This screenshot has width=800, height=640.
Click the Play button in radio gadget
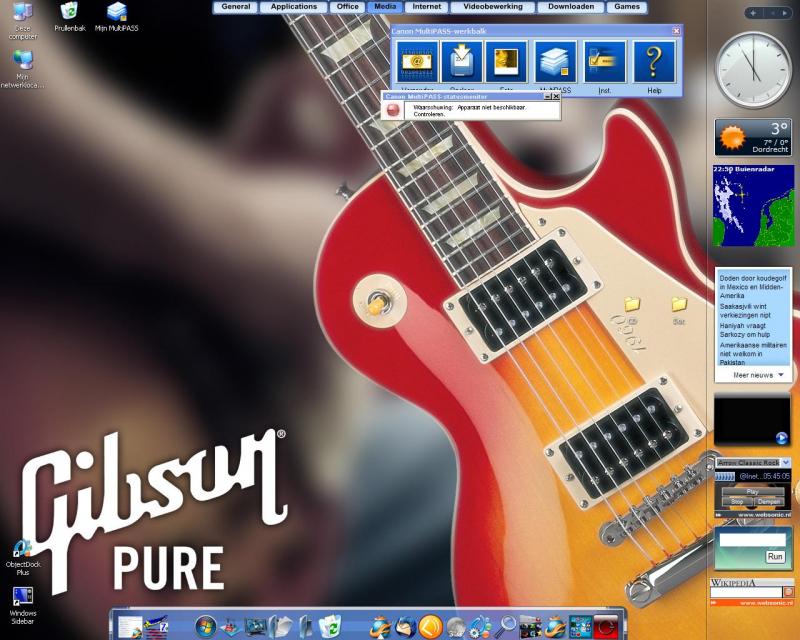(753, 491)
